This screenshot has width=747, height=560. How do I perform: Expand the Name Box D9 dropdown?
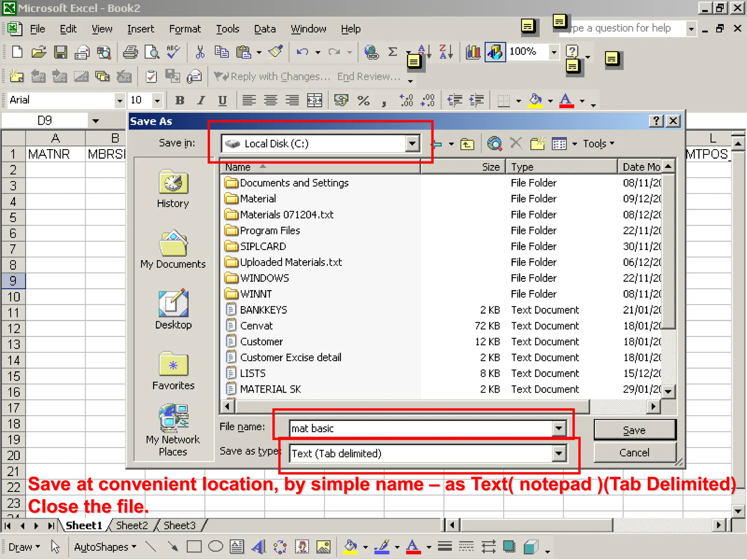(96, 121)
